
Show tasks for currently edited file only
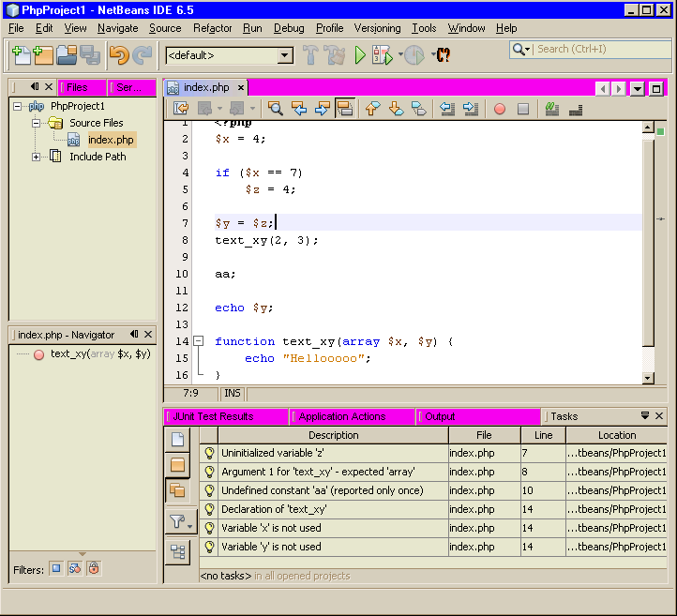pyautogui.click(x=177, y=440)
